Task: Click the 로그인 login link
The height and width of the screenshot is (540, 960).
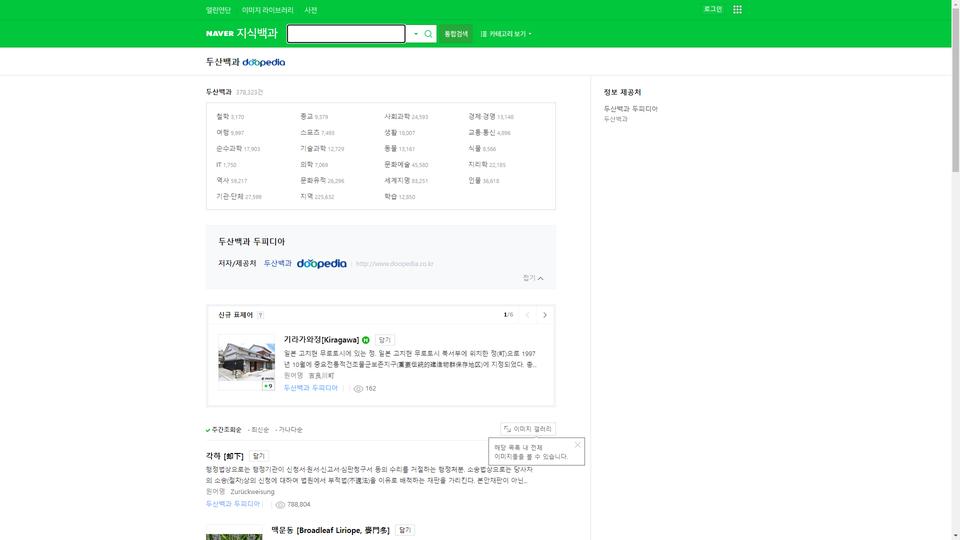Action: [712, 10]
